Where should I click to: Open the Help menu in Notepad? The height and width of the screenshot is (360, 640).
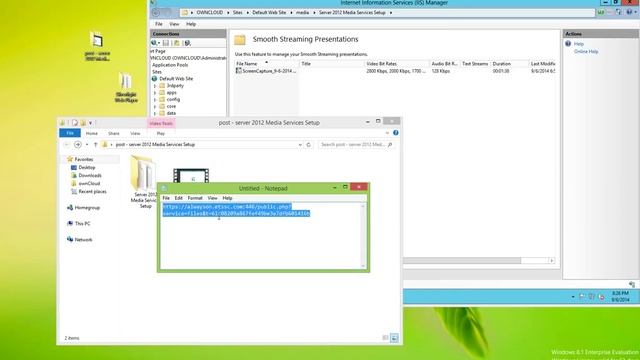coord(227,198)
